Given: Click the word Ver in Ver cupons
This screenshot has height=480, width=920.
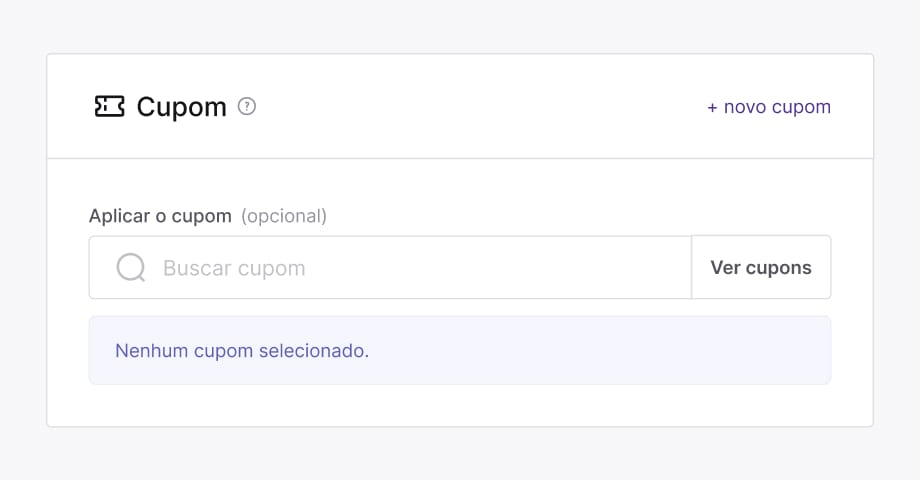Looking at the screenshot, I should point(725,267).
